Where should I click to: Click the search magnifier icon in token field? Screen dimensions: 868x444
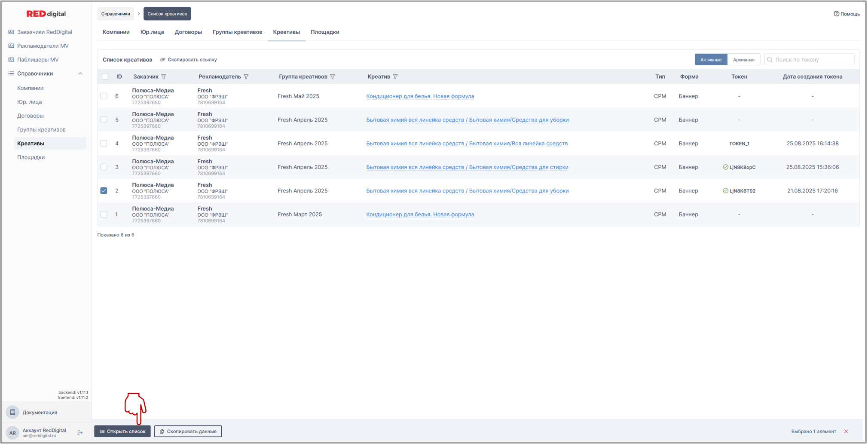(770, 60)
